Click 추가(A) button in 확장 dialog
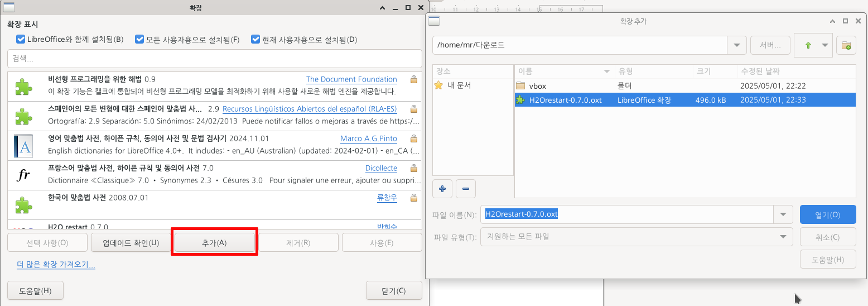This screenshot has width=868, height=306. [215, 243]
